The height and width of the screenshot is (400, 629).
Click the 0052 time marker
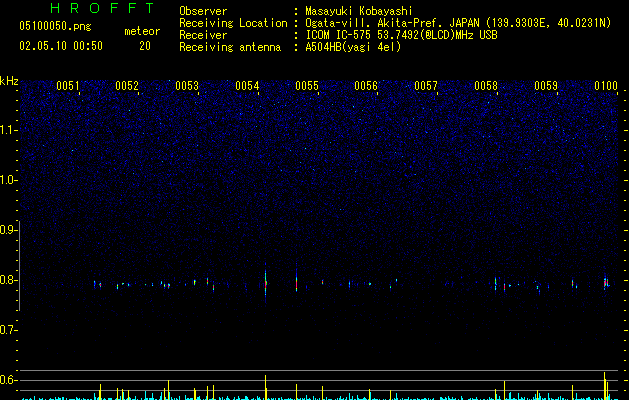point(127,86)
